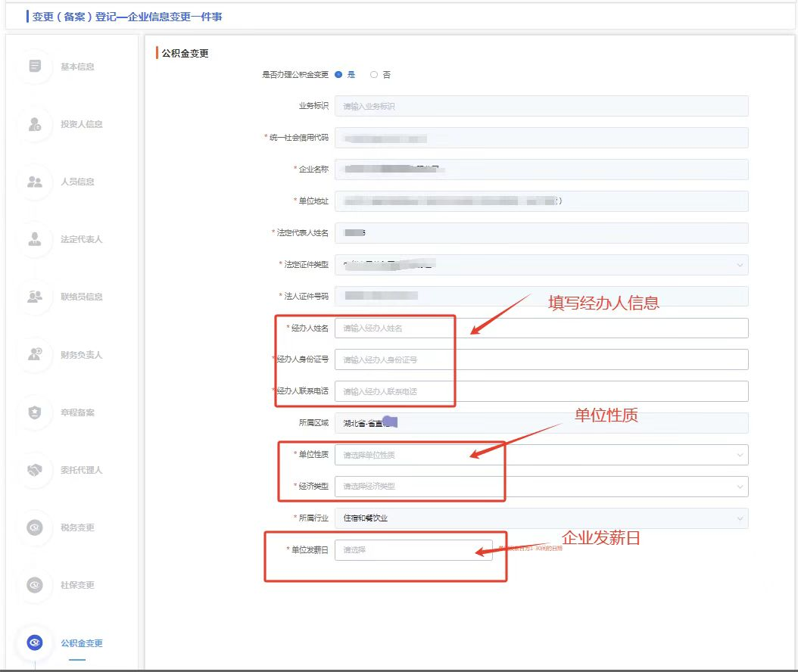
Task: Click the 公积金变更 section heading
Action: (185, 53)
